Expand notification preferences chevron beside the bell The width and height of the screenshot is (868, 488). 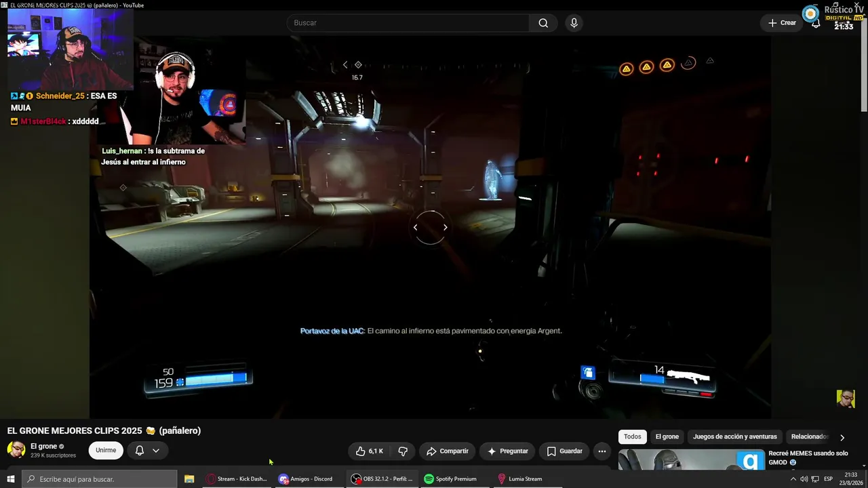click(156, 451)
